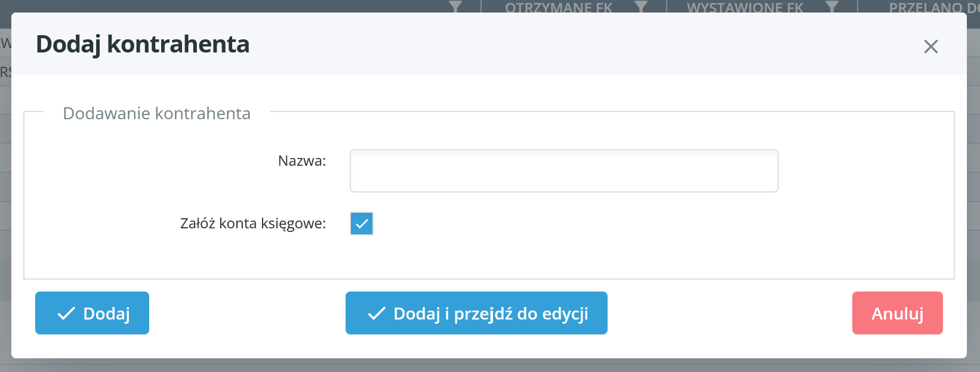Uncheck the Załóż konta księgowe checkbox
980x372 pixels.
pos(362,224)
